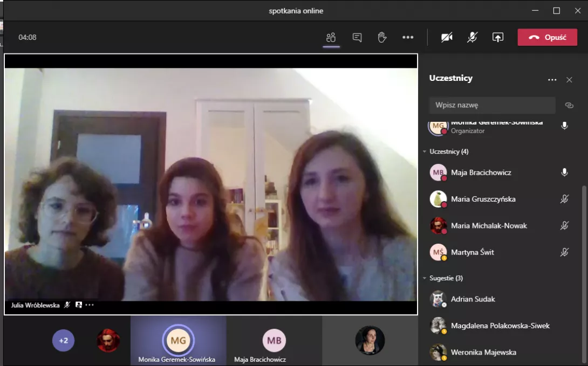Screen dimensions: 588x366
Task: Select Adrian Sudak from suggestions
Action: click(473, 299)
